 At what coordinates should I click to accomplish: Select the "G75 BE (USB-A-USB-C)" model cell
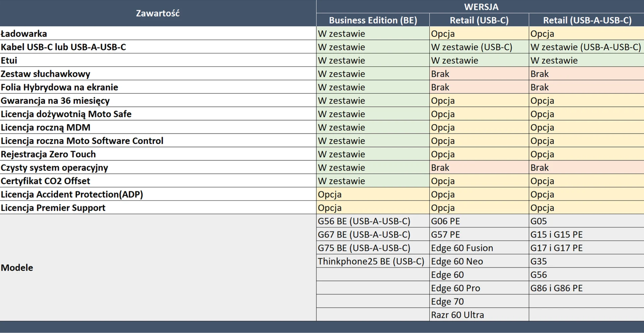[x=373, y=248]
